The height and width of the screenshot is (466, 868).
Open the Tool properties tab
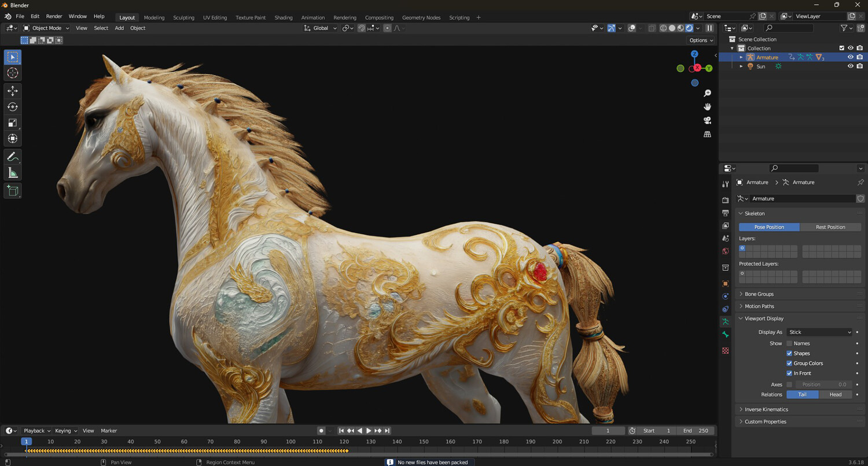(x=726, y=184)
